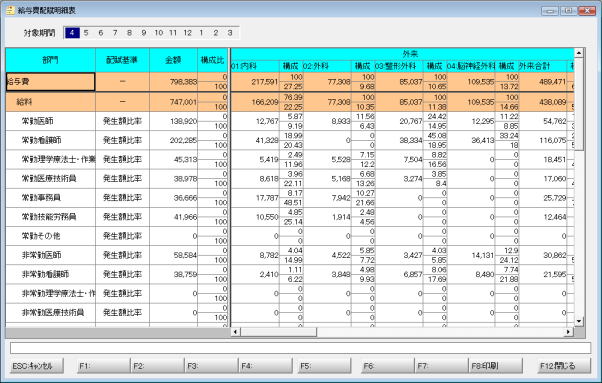Image resolution: width=602 pixels, height=383 pixels.
Task: Click the horizontal scrollbar thumb
Action: (x=278, y=332)
